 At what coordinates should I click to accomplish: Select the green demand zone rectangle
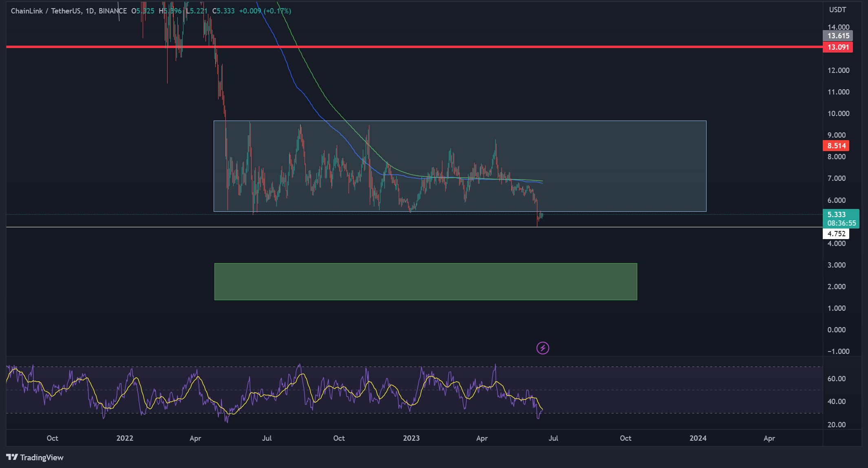[426, 281]
